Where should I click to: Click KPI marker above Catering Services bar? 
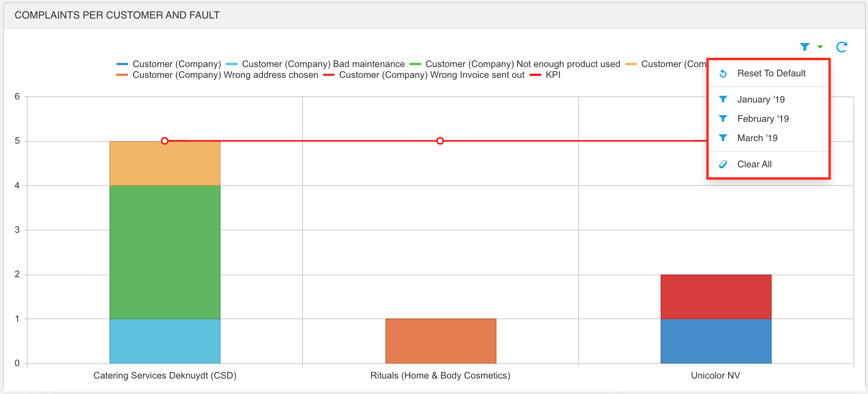coord(165,141)
